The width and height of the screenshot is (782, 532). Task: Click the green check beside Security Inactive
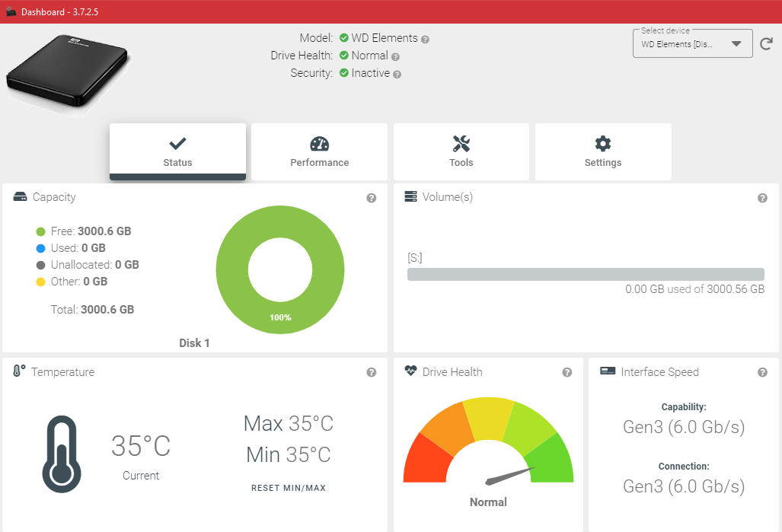click(x=343, y=73)
